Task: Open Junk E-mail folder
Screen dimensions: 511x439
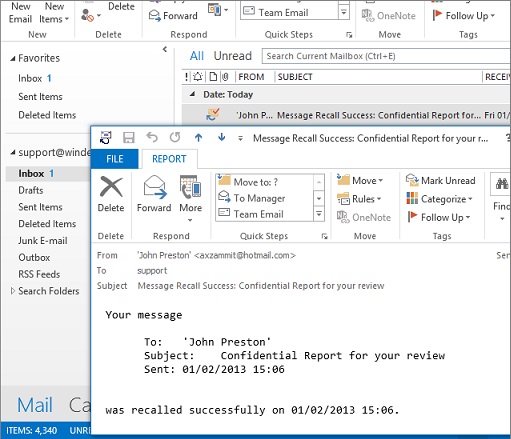Action: (x=43, y=240)
